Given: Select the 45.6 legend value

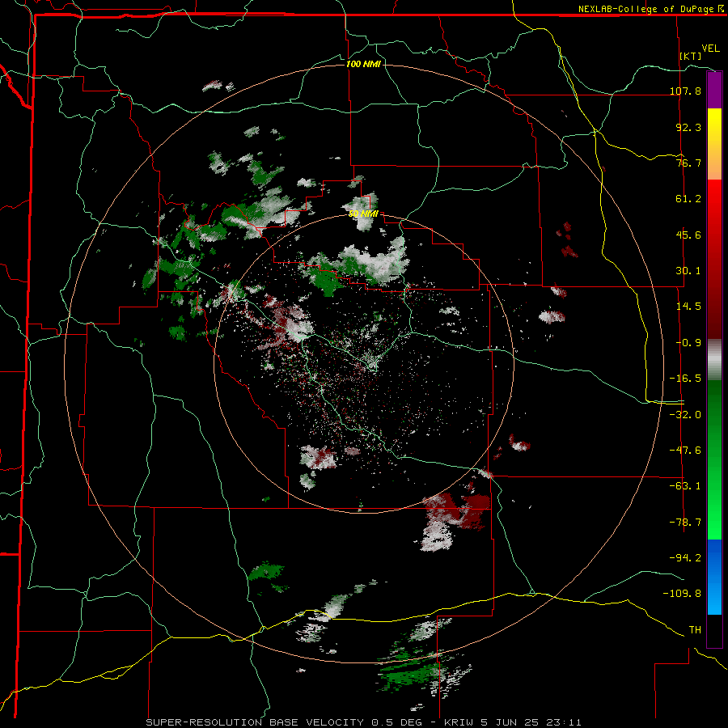Looking at the screenshot, I should click(x=688, y=235).
